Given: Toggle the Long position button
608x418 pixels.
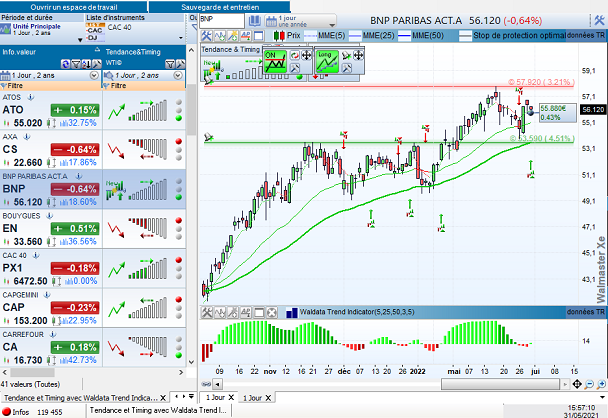Looking at the screenshot, I should 327,62.
